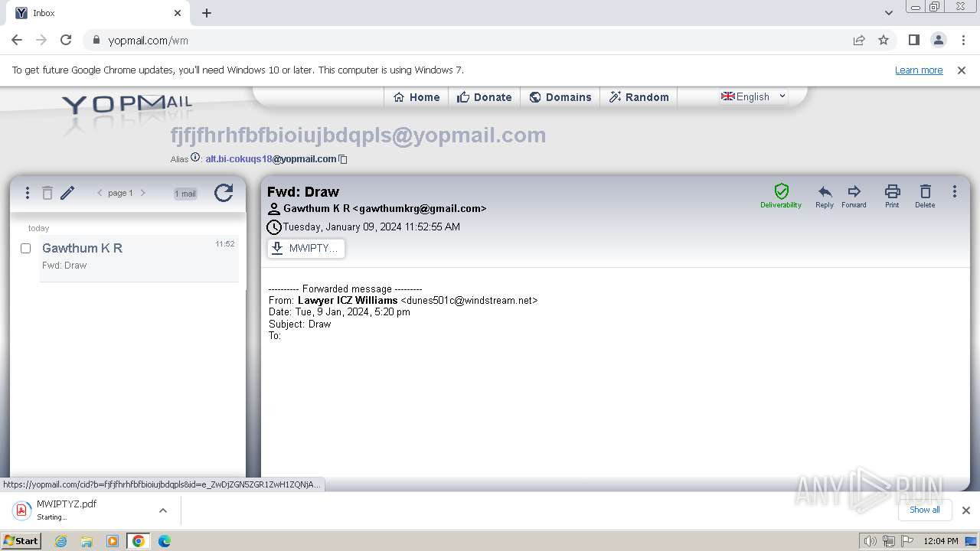Print this email
The height and width of the screenshot is (551, 980).
[x=892, y=196]
